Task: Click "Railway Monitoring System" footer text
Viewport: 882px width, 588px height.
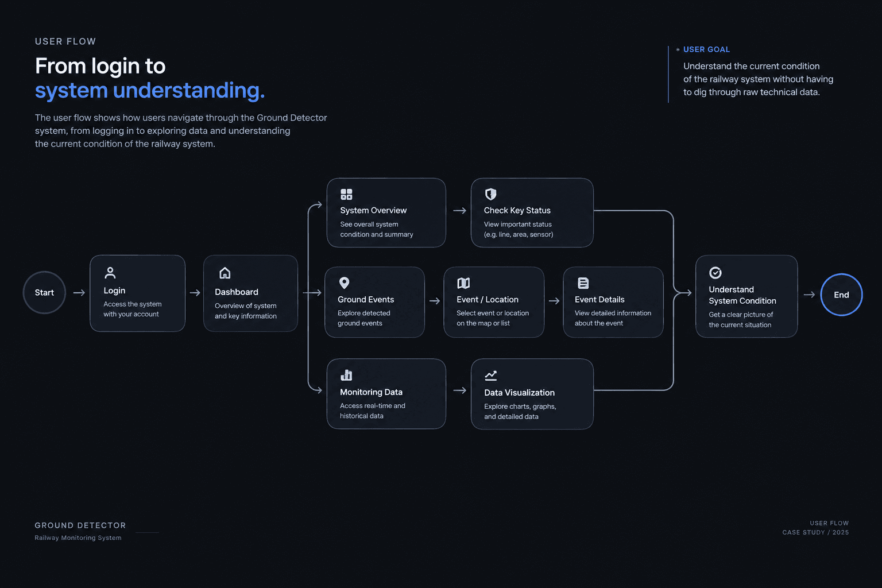Action: pos(78,538)
